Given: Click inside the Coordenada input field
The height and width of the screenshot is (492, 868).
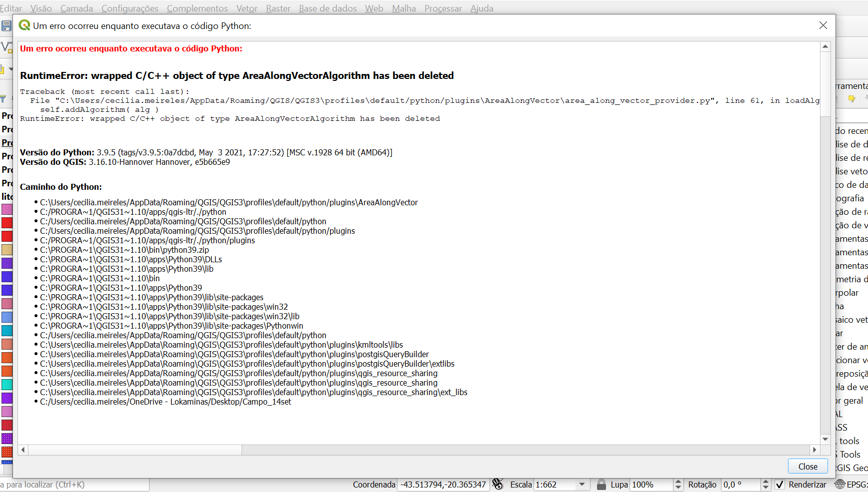Looking at the screenshot, I should click(x=442, y=484).
